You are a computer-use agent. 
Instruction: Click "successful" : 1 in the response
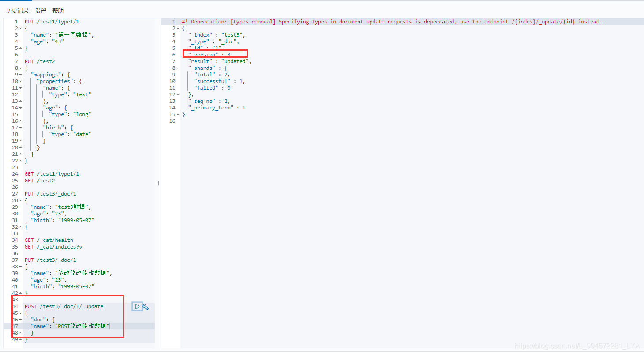click(220, 81)
